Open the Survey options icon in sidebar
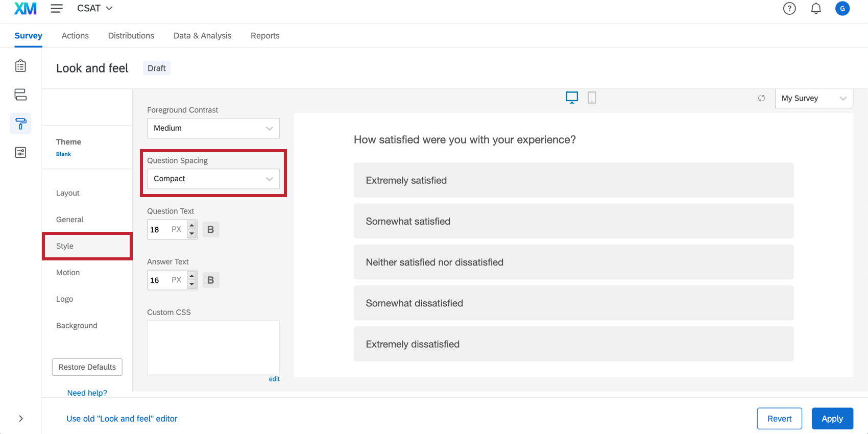This screenshot has height=434, width=868. (x=20, y=152)
